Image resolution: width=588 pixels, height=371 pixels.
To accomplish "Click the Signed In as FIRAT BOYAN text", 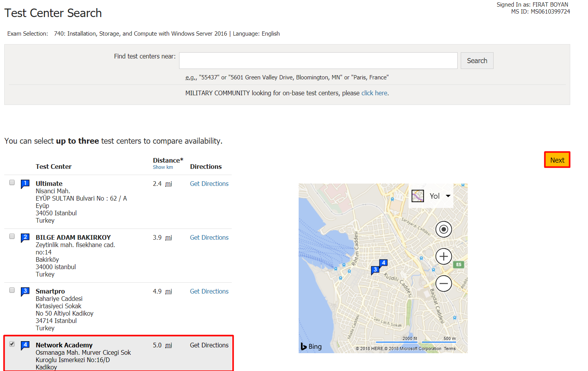I will click(532, 5).
